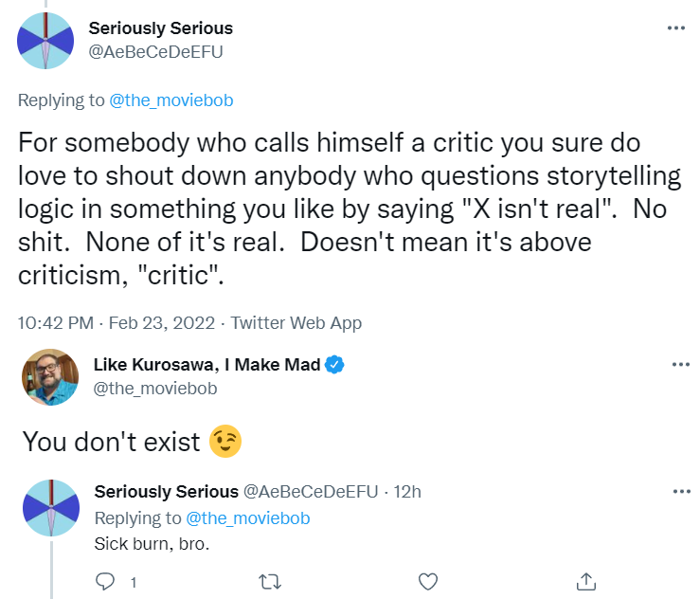This screenshot has width=700, height=599.
Task: Click the winking emoji in 'You don't exist'
Action: coord(225,442)
